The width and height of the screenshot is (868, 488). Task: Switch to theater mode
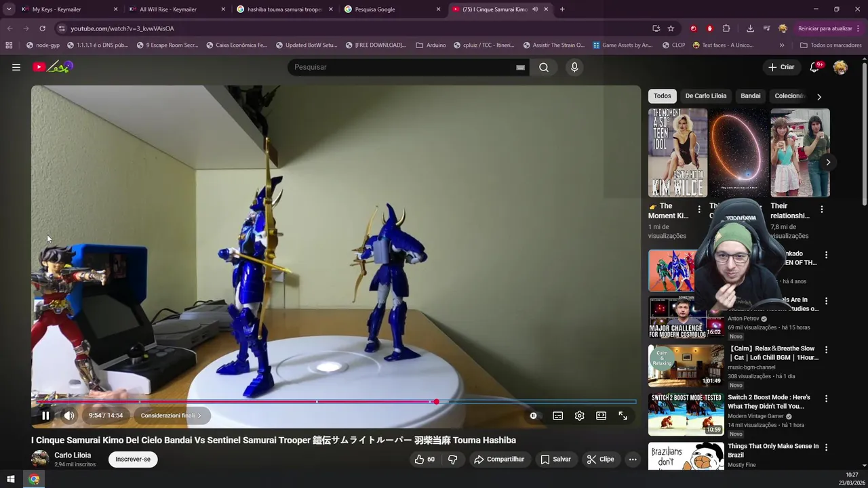(601, 415)
